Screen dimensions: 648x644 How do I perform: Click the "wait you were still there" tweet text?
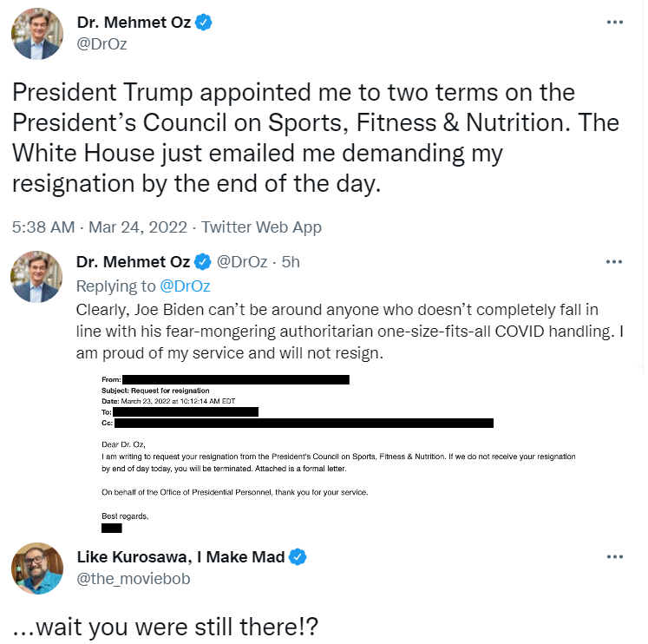pyautogui.click(x=165, y=627)
